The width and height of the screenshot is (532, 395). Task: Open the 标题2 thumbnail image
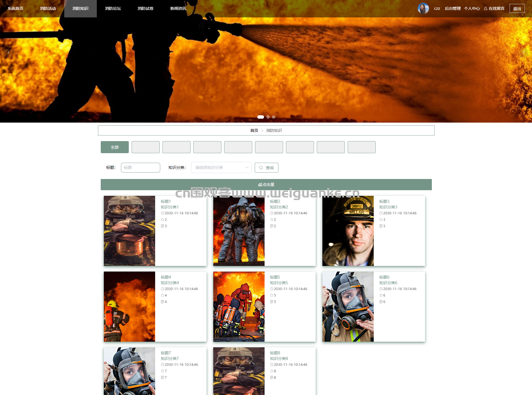[239, 231]
